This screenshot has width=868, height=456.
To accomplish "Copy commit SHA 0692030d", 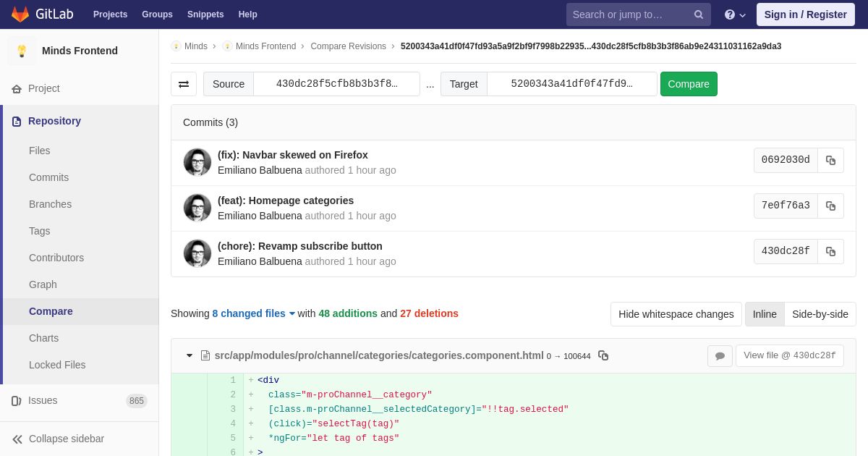I will [830, 160].
